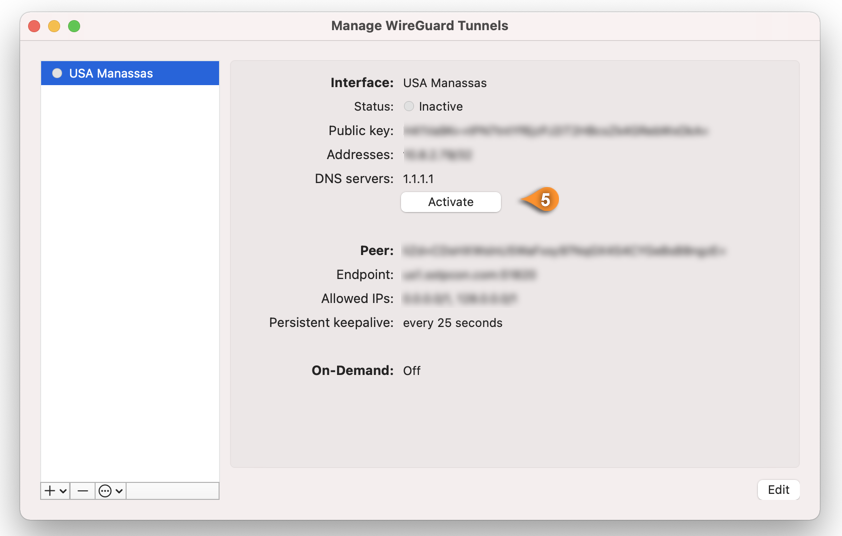Remove tunnel with the minus icon
842x536 pixels.
[83, 491]
